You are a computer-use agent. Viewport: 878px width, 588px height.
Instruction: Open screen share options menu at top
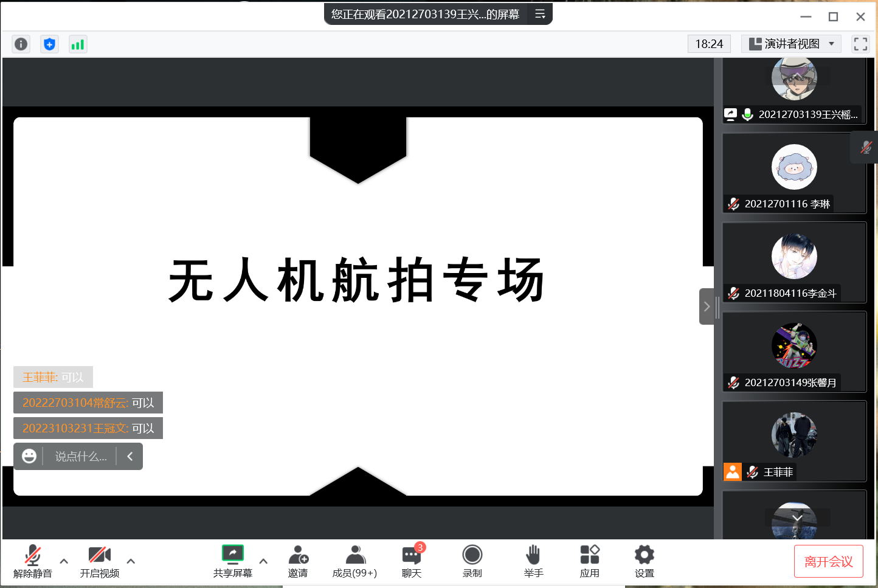pos(540,14)
